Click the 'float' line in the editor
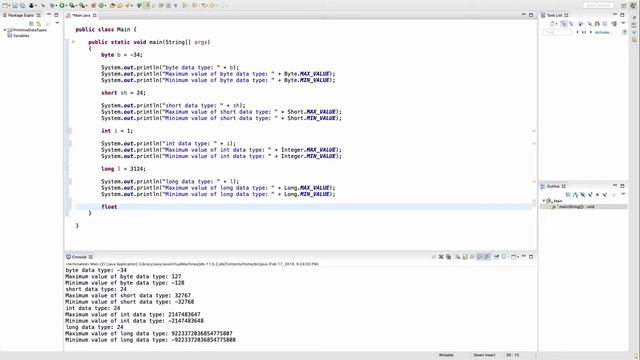 pyautogui.click(x=303, y=207)
